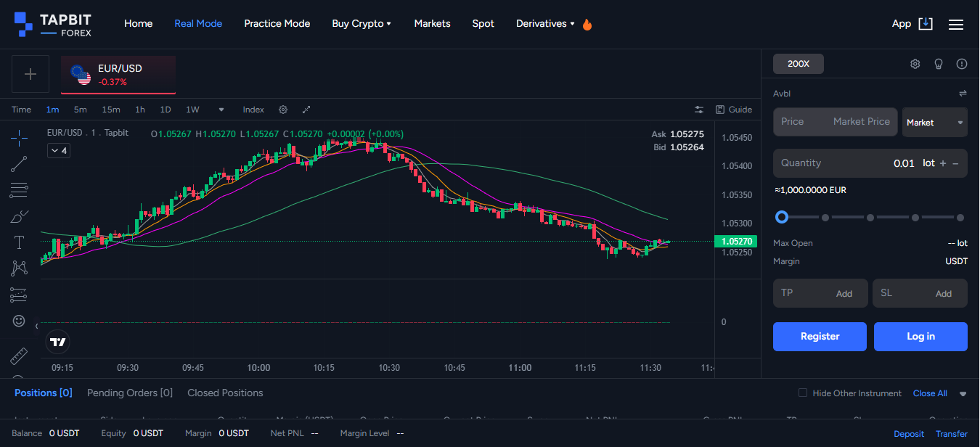Viewport: 980px width, 447px height.
Task: Select the 1h timeframe
Action: 140,110
